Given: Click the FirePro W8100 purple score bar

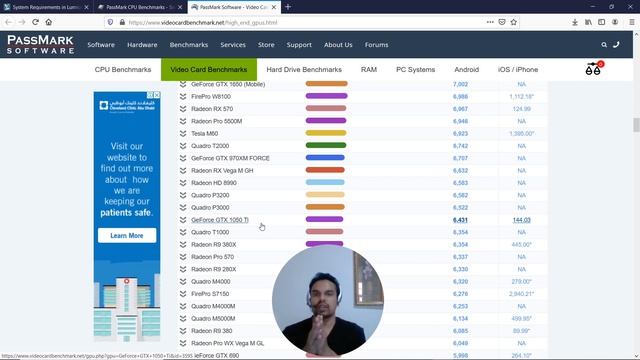Looking at the screenshot, I should coord(327,96).
